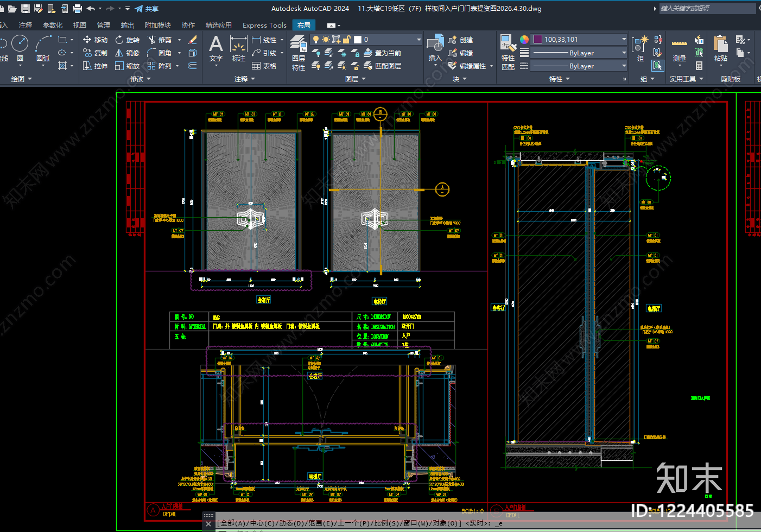Select the Circle (圆) drawing tool
The height and width of the screenshot is (532, 761).
(x=20, y=48)
